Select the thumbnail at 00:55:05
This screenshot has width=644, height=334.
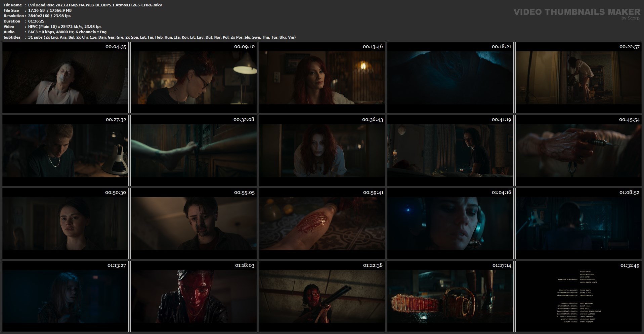pos(194,223)
